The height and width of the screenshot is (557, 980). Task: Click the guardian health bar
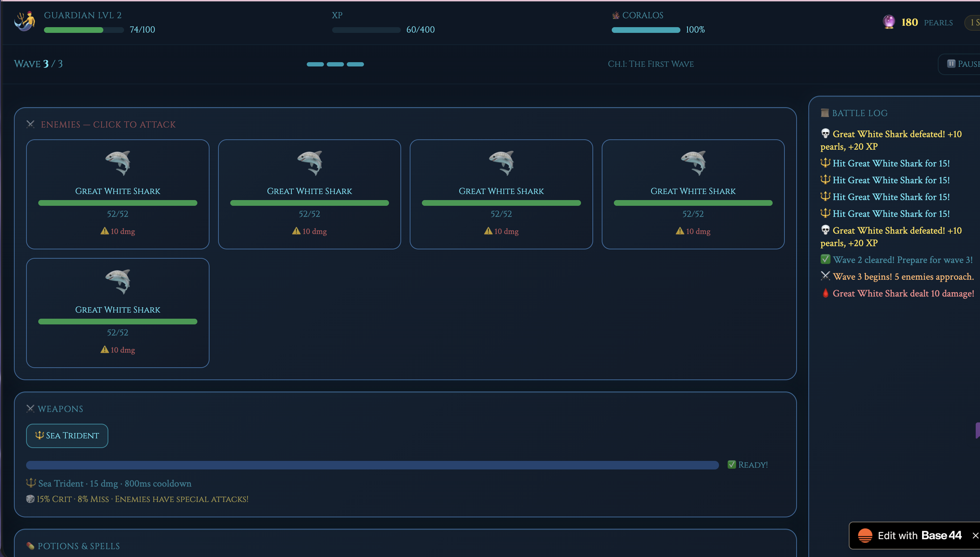(x=83, y=30)
